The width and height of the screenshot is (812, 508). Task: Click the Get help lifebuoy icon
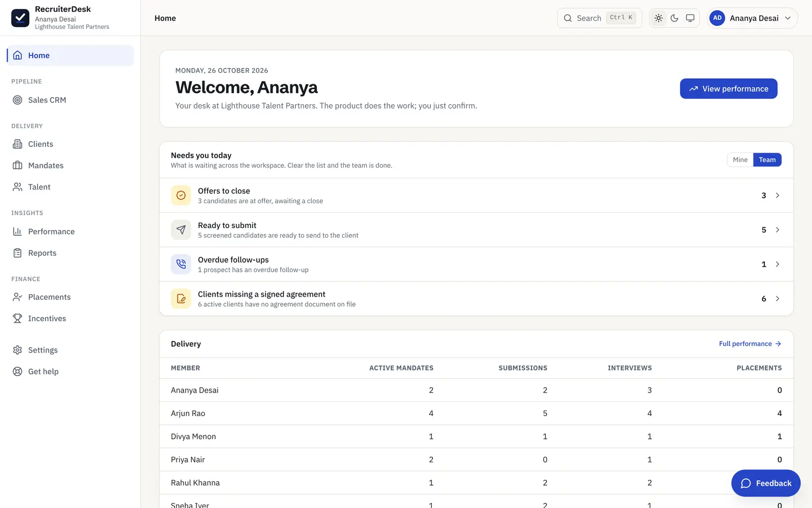pyautogui.click(x=18, y=371)
